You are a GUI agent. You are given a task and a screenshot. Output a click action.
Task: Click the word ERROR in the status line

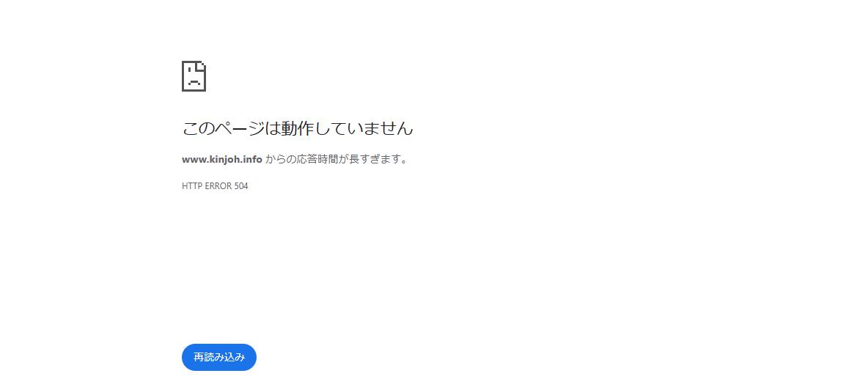[218, 186]
